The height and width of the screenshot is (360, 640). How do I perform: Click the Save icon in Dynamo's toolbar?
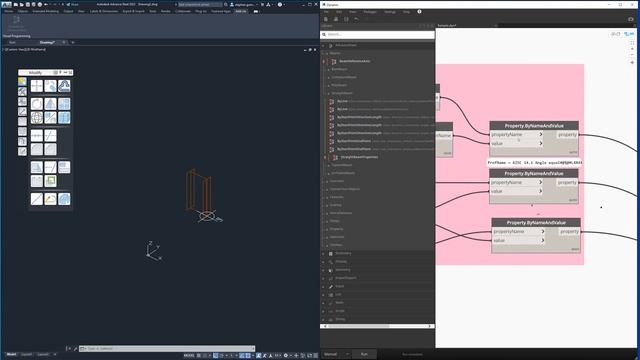346,19
